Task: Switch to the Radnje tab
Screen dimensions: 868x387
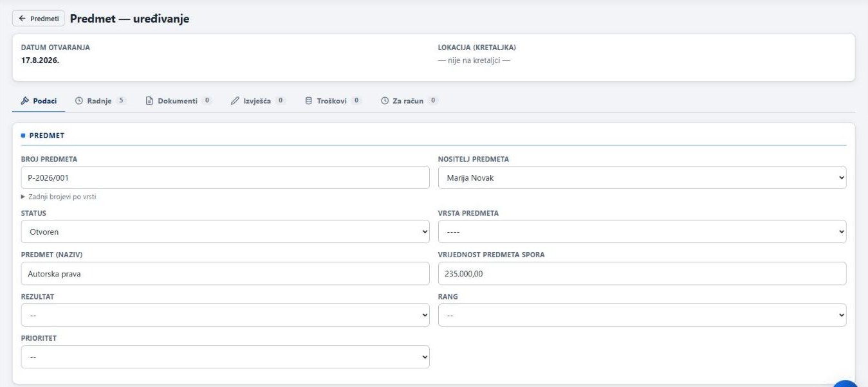Action: pos(100,100)
